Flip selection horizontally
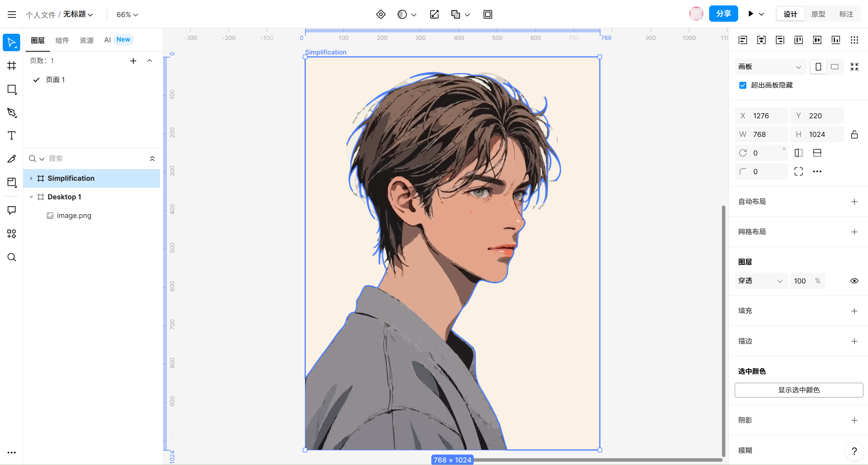 pos(799,153)
